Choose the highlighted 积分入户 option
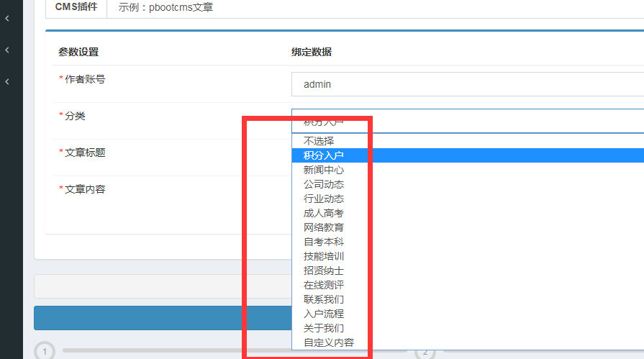Image resolution: width=644 pixels, height=359 pixels. pyautogui.click(x=324, y=155)
